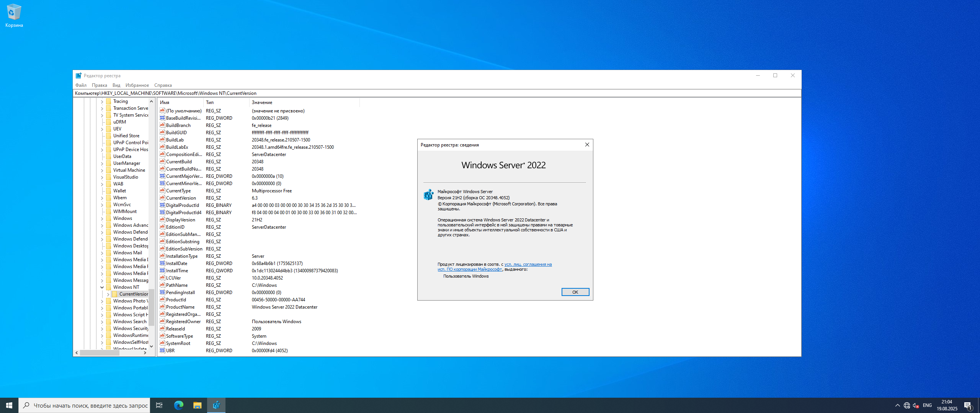
Task: Click OK in the About dialog
Action: click(x=575, y=292)
